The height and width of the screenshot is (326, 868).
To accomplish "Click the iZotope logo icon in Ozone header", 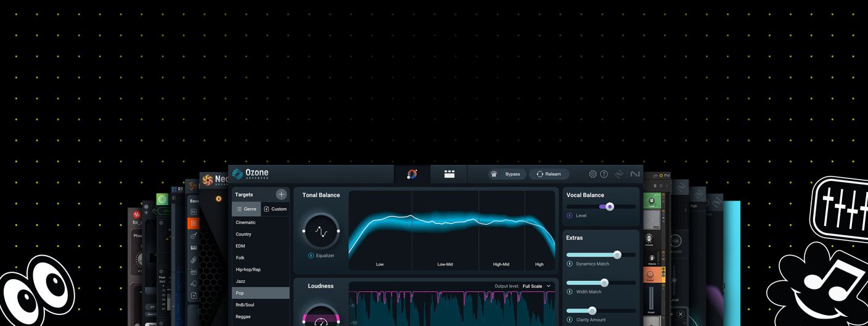I will click(x=620, y=174).
